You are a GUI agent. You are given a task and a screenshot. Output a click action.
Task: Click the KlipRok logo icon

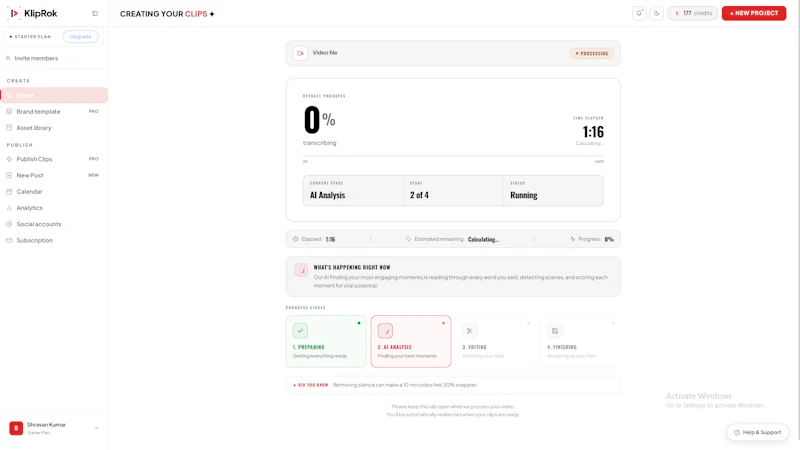14,13
